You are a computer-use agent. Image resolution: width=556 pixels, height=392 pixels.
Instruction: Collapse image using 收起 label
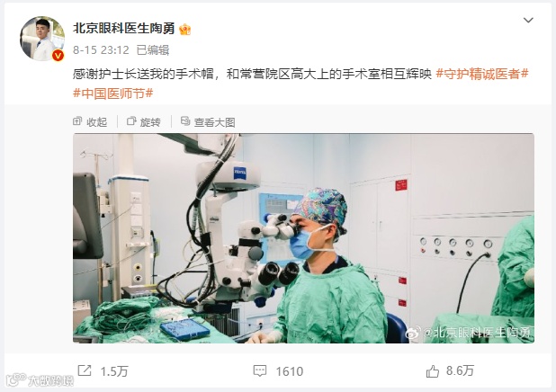pos(97,122)
